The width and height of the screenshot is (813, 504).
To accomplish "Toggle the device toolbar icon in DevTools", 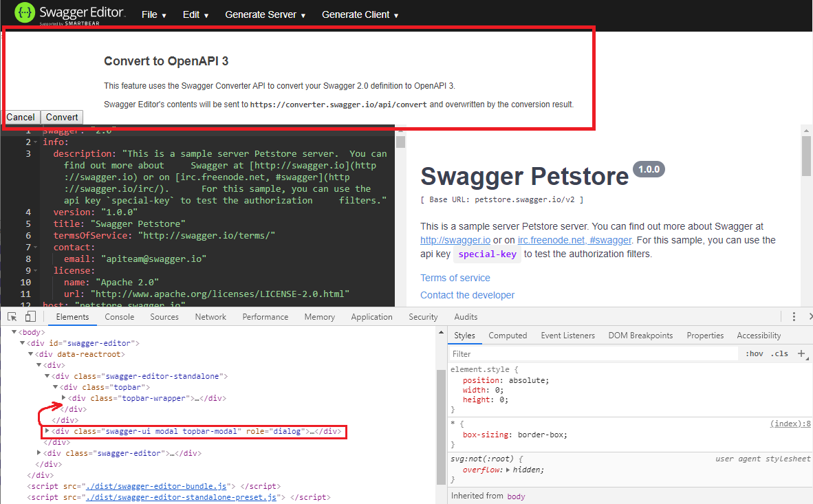I will tap(30, 317).
